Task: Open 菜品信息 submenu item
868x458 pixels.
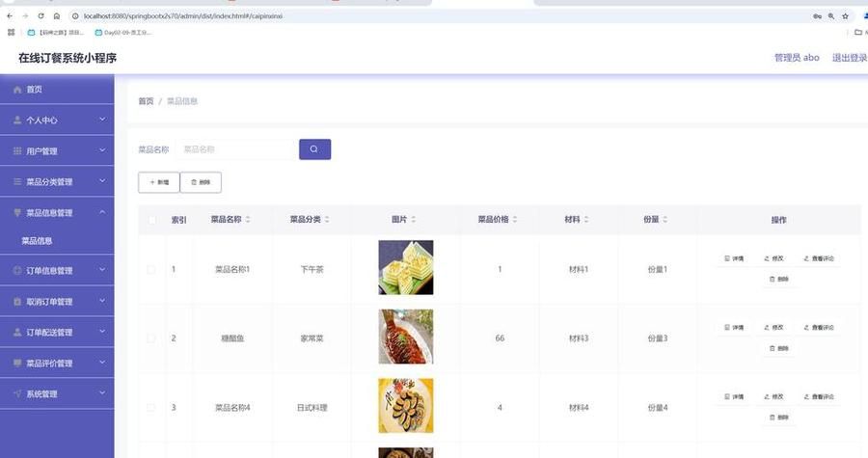Action: 37,241
